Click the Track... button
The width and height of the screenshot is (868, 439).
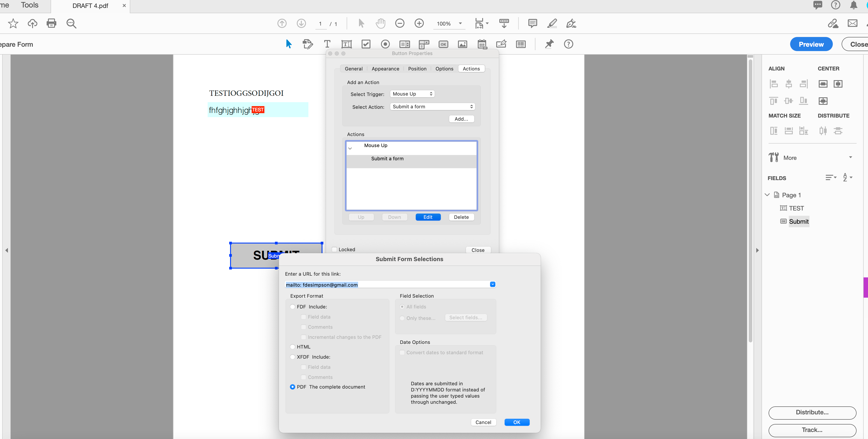click(812, 430)
